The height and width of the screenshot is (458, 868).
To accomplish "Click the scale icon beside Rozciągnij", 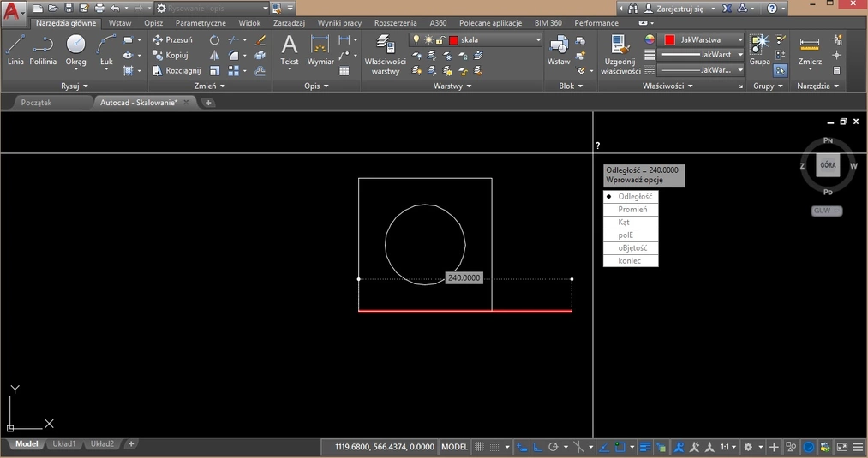I will (x=214, y=71).
